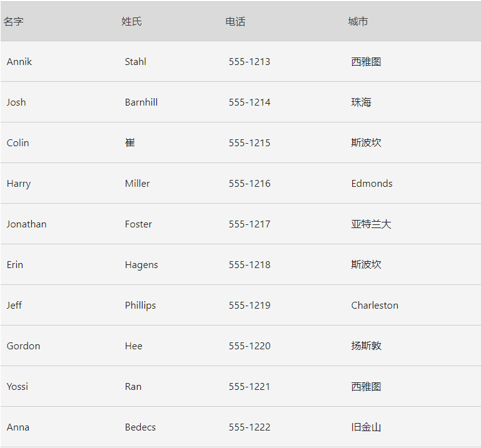Select the 亚特兰大 city cell
Image resolution: width=481 pixels, height=448 pixels.
click(371, 224)
